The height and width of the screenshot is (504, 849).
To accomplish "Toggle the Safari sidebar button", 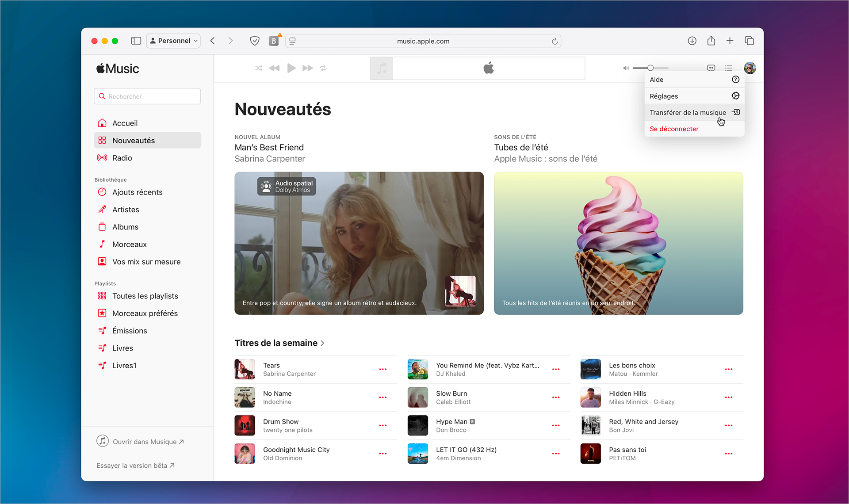I will pos(136,41).
